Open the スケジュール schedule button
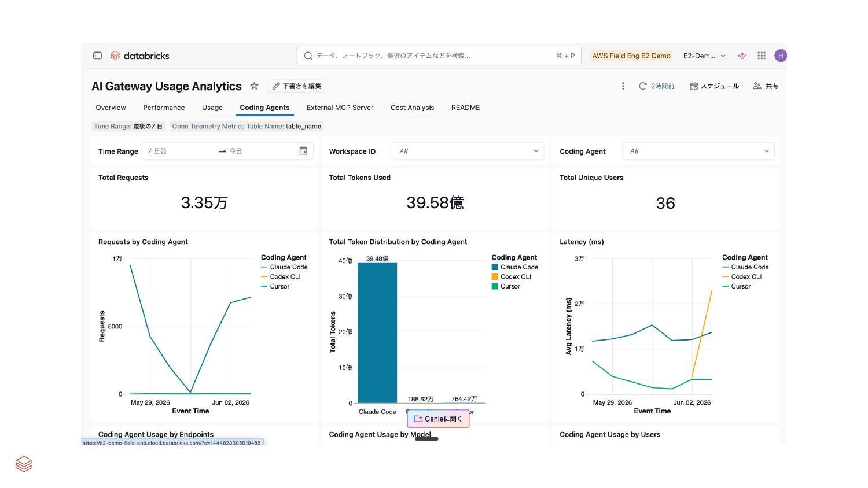Viewport: 868px width, 488px height. pyautogui.click(x=715, y=86)
